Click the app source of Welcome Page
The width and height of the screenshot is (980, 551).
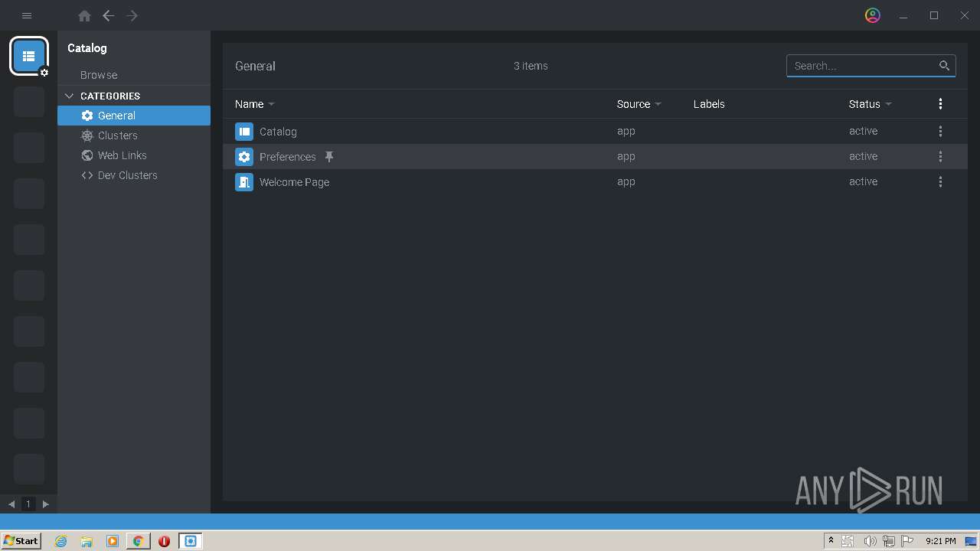(626, 181)
